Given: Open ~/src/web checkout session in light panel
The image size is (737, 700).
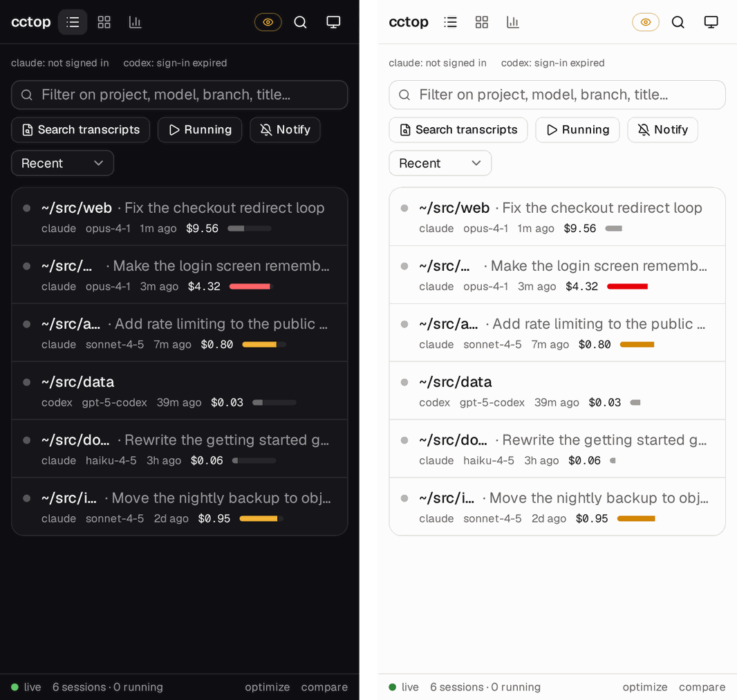Looking at the screenshot, I should pyautogui.click(x=557, y=216).
